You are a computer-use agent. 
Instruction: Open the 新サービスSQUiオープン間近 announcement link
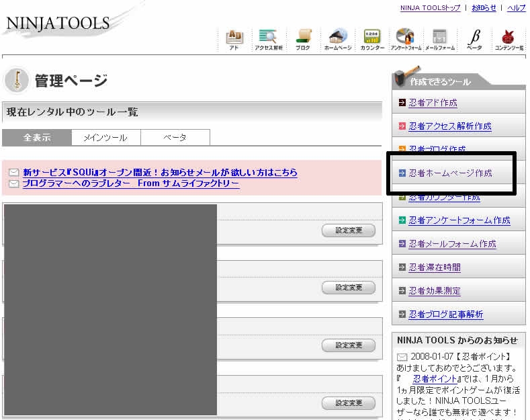[160, 173]
